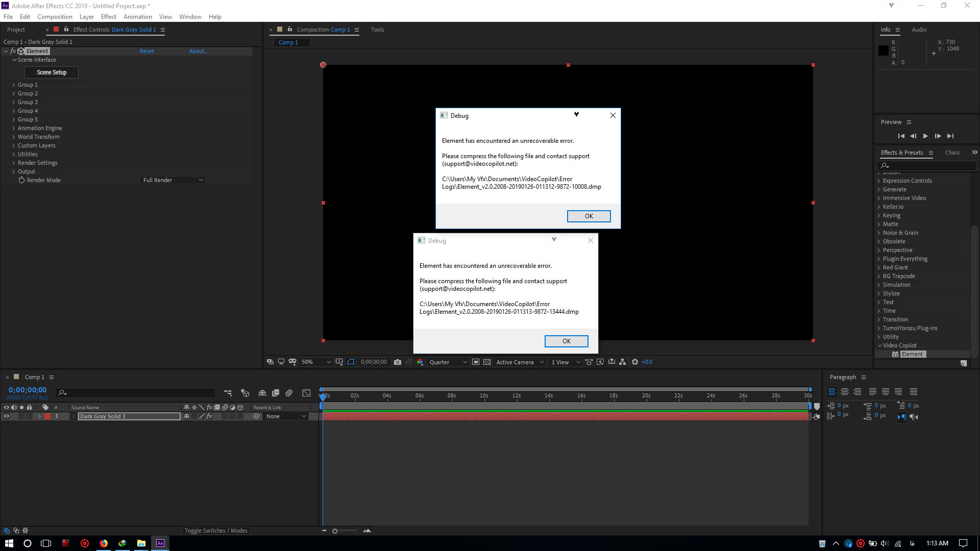
Task: Click search icon in Effects & Presets
Action: pos(885,166)
